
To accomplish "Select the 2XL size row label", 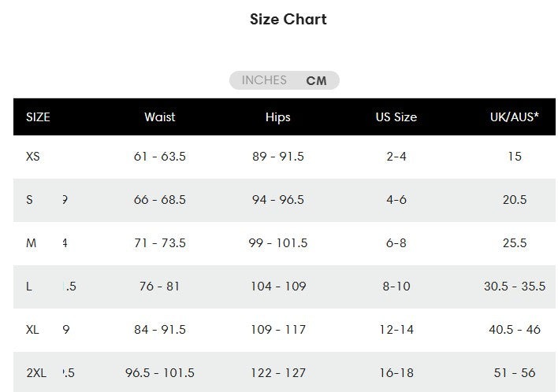I will point(36,373).
